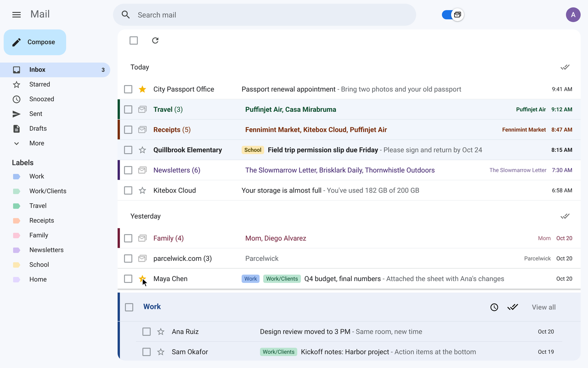Open the School label in sidebar
This screenshot has width=588, height=368.
(55, 264)
